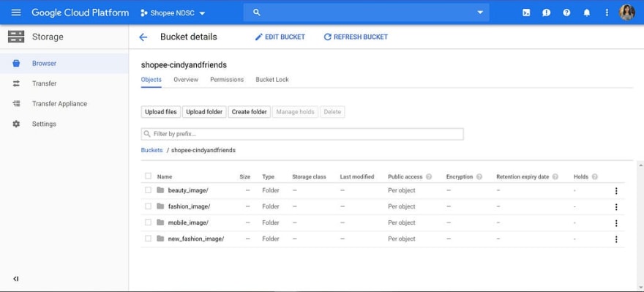
Task: Select Transfer Appliance in the sidebar
Action: 64,104
